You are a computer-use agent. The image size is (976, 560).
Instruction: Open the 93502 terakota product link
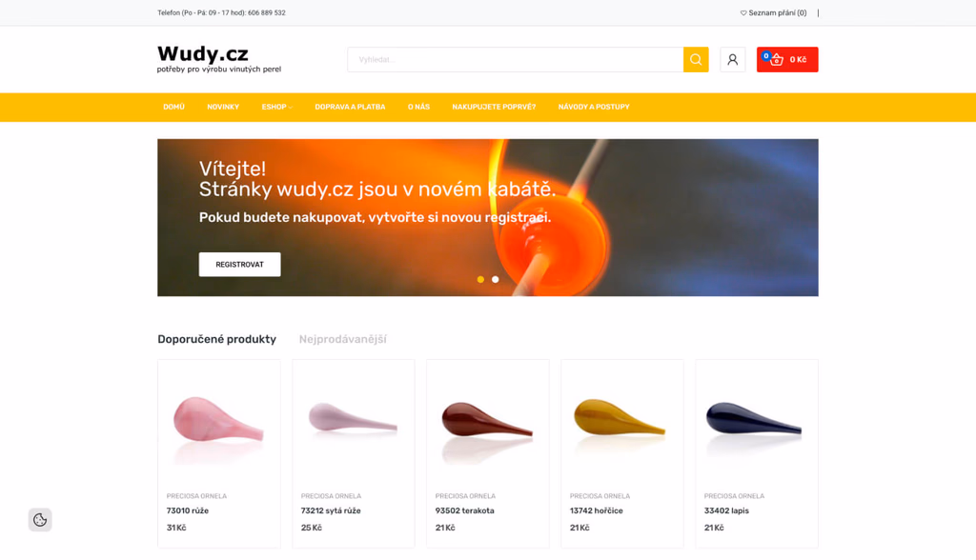point(464,510)
